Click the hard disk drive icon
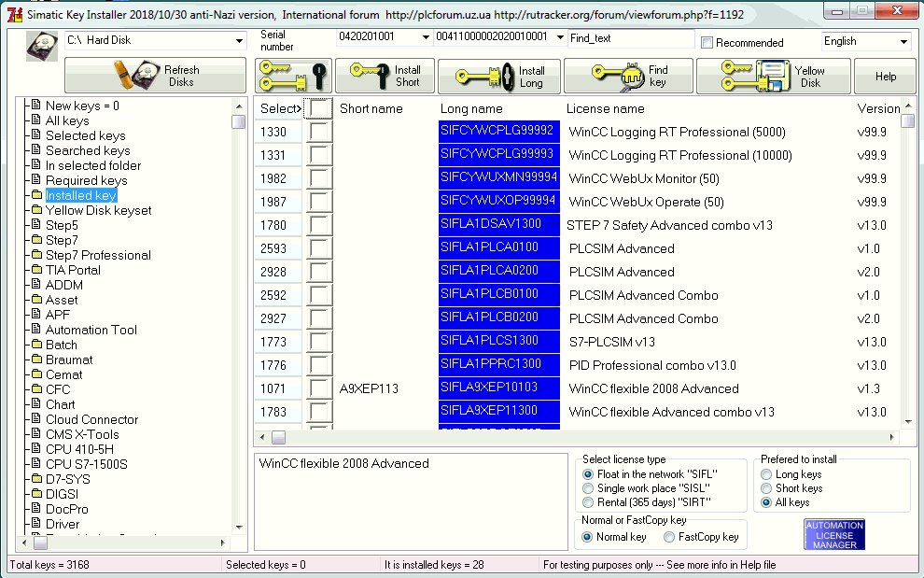Image resolution: width=924 pixels, height=578 pixels. coord(42,46)
